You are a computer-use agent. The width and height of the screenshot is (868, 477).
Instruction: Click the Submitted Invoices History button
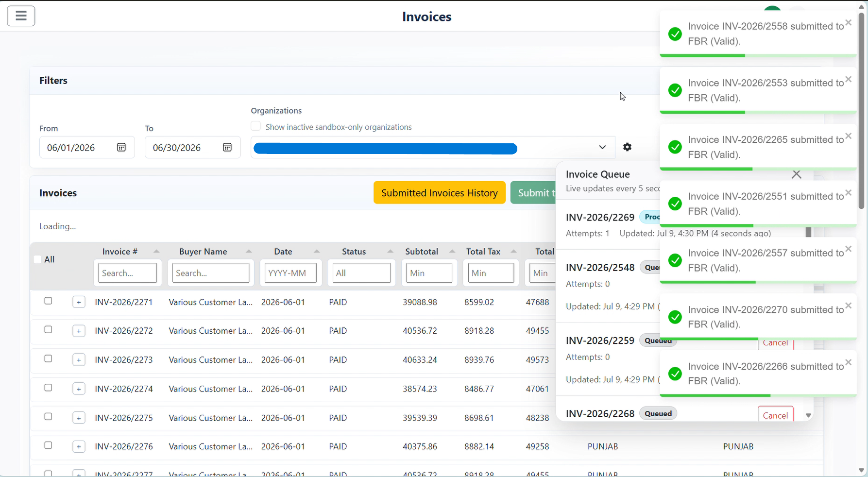pos(440,193)
